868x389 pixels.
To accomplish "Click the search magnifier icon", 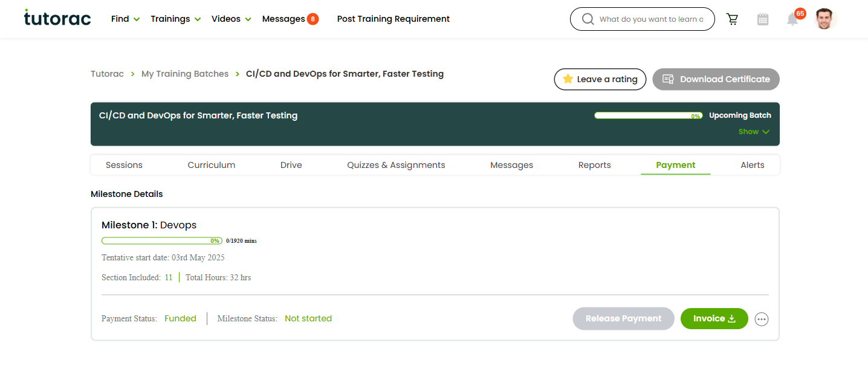I will pos(588,19).
